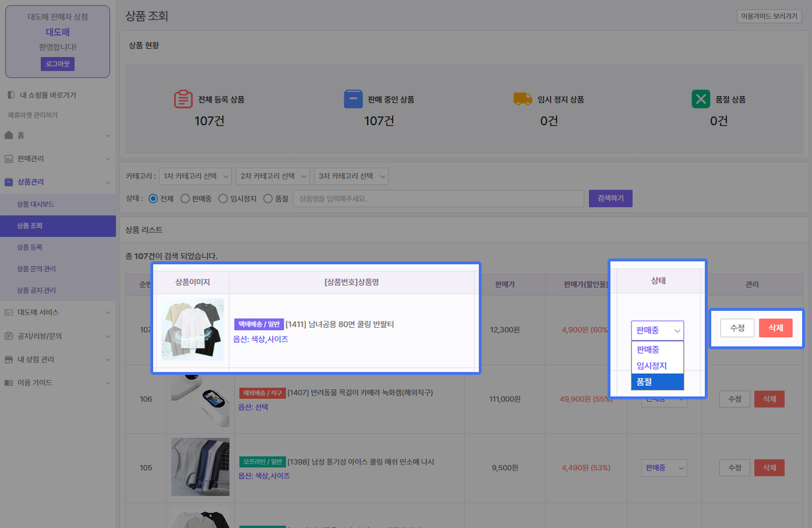Select the 임시정지 status radio button
The width and height of the screenshot is (812, 528).
click(223, 199)
